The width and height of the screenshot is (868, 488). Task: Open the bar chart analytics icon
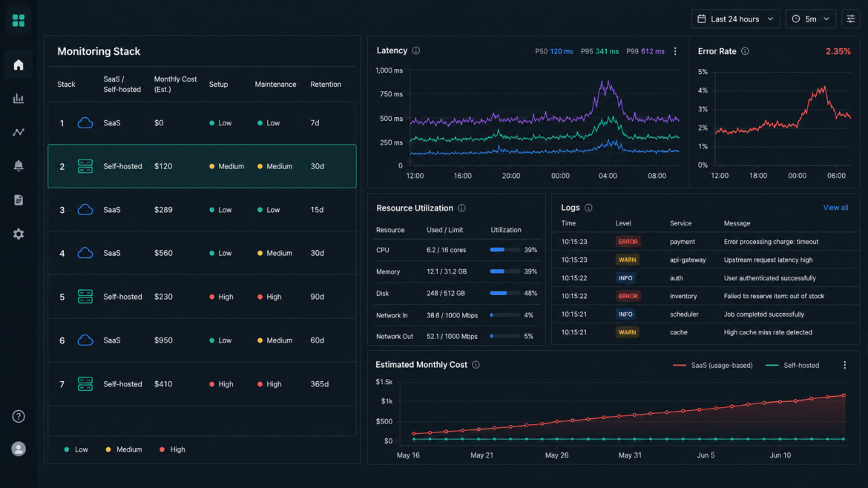coord(19,99)
